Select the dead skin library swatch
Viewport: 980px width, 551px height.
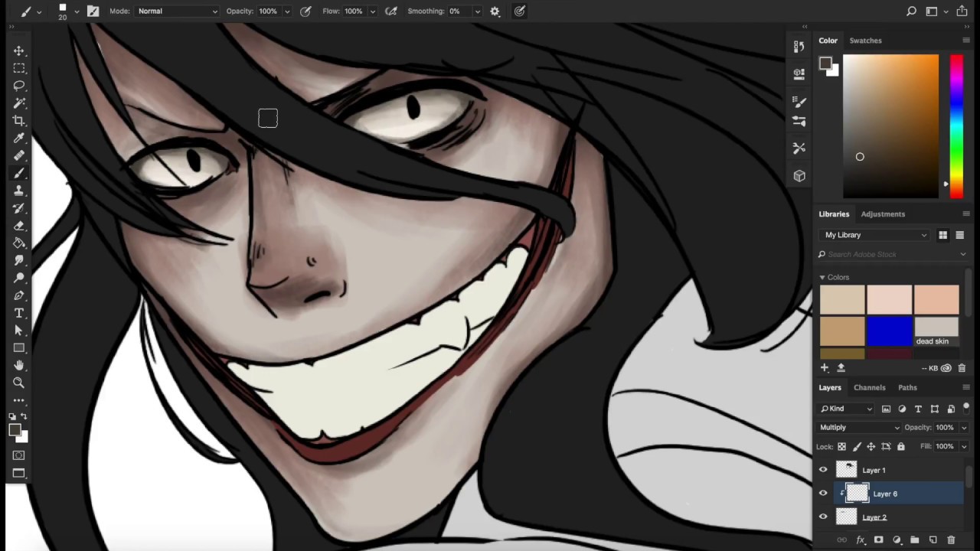936,331
